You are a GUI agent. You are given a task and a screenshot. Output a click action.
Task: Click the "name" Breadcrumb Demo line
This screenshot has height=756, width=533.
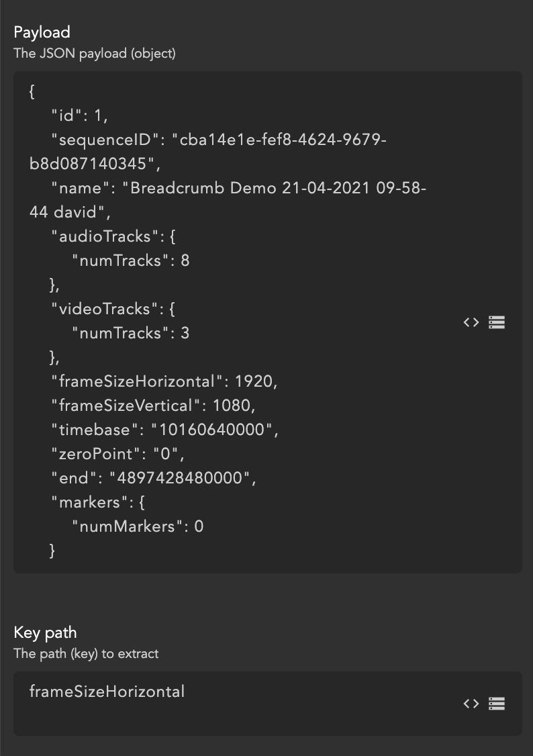[238, 188]
